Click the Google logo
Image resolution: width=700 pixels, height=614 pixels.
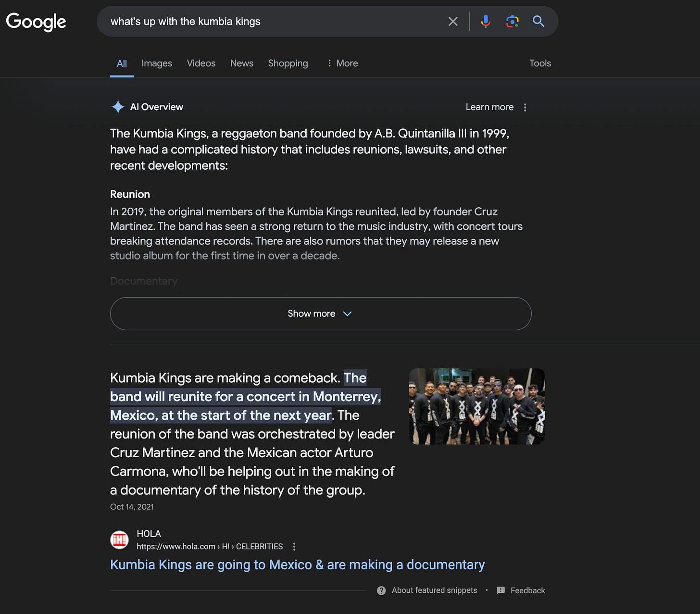pyautogui.click(x=36, y=22)
